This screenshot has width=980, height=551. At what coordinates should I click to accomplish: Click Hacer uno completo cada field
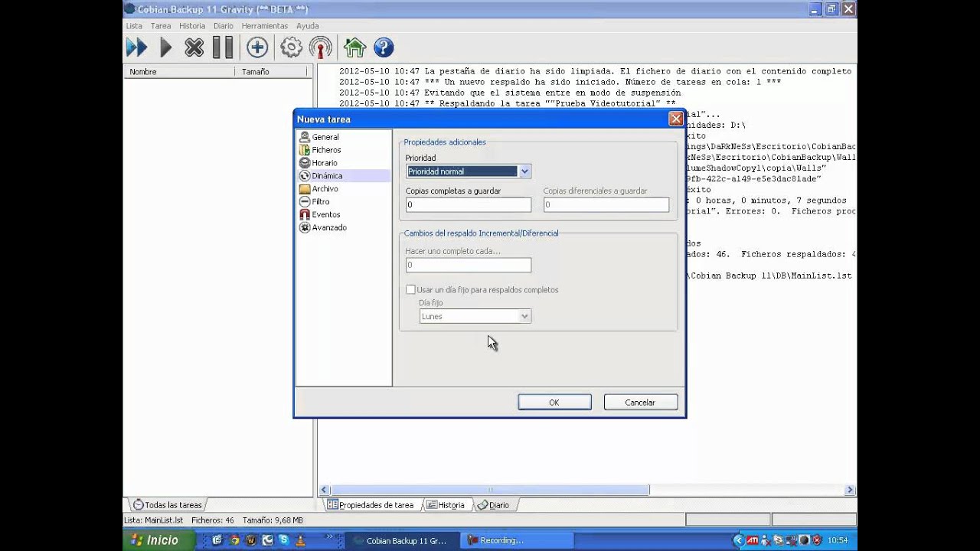(469, 265)
